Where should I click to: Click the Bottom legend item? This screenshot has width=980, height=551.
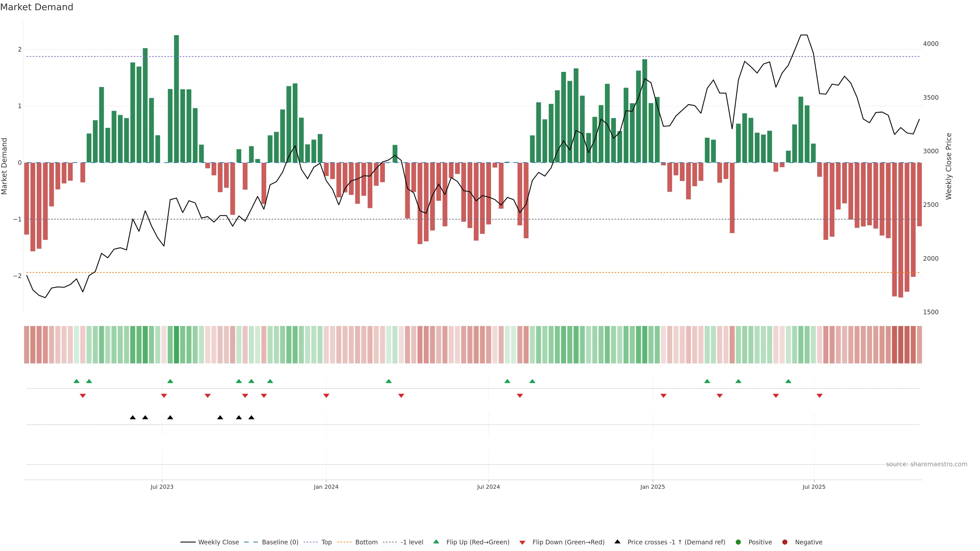[x=366, y=542]
